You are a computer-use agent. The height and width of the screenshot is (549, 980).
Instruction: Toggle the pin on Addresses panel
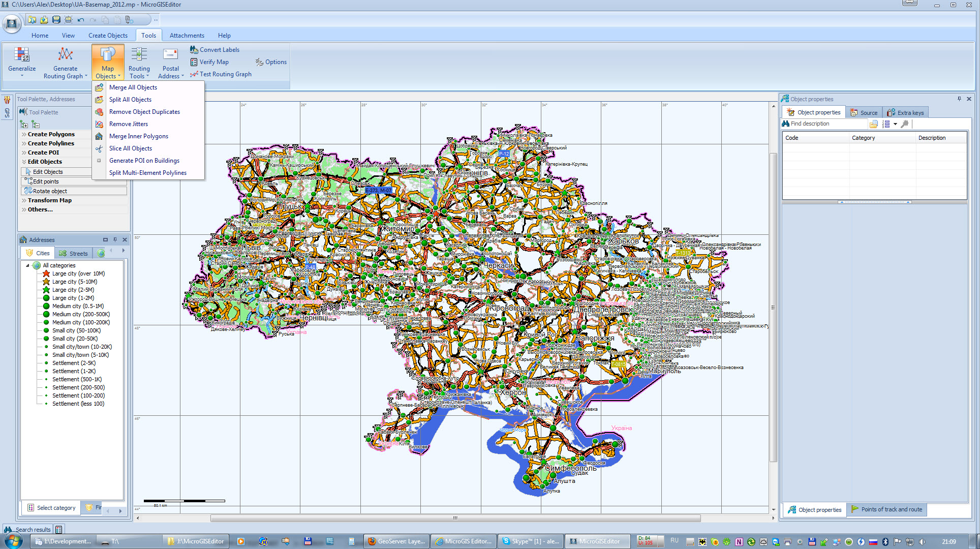click(115, 239)
